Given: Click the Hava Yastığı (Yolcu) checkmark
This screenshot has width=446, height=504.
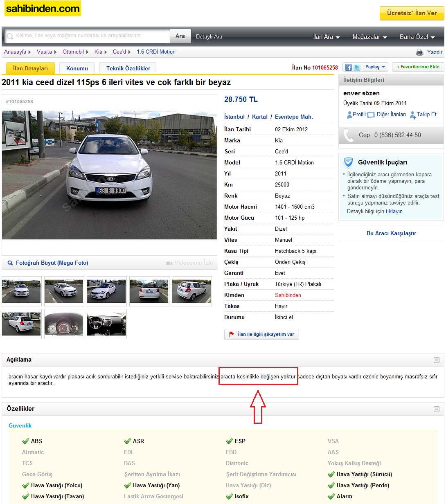Looking at the screenshot, I should (26, 486).
